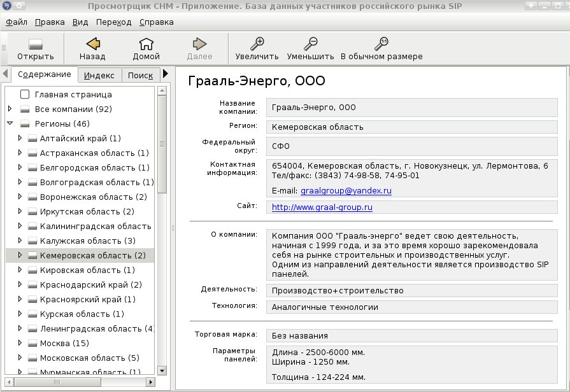This screenshot has width=570, height=392.
Task: Select Кировская область (1) in tree
Action: [x=87, y=270]
